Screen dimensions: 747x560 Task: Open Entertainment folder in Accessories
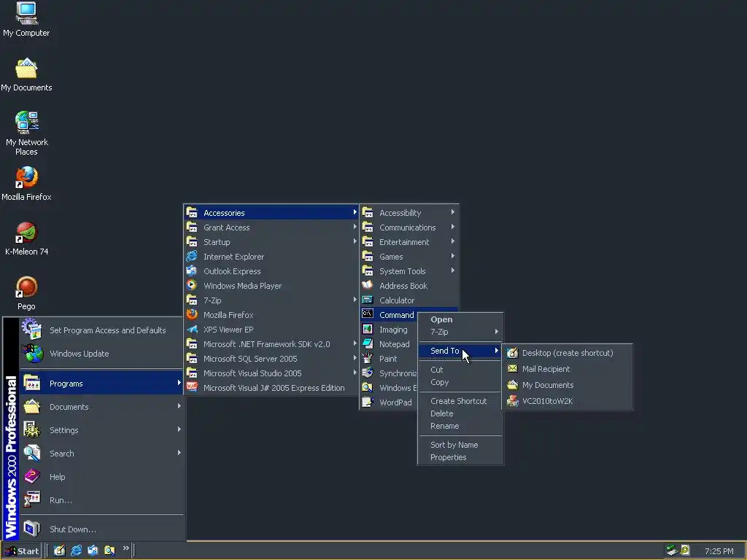(409, 242)
